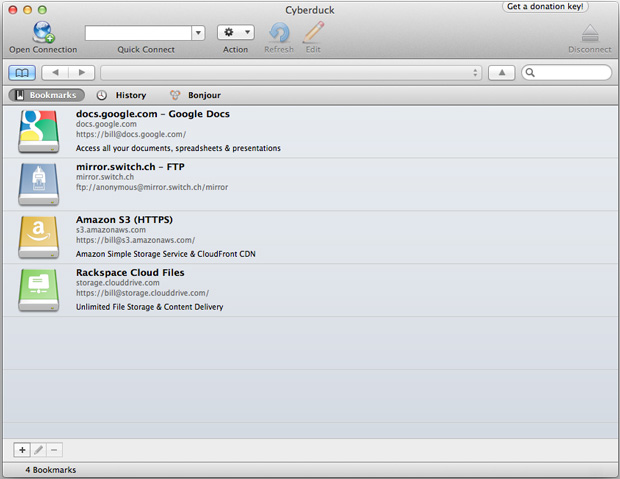The width and height of the screenshot is (620, 479).
Task: Select the Amazon S3 drive icon
Action: (x=39, y=237)
